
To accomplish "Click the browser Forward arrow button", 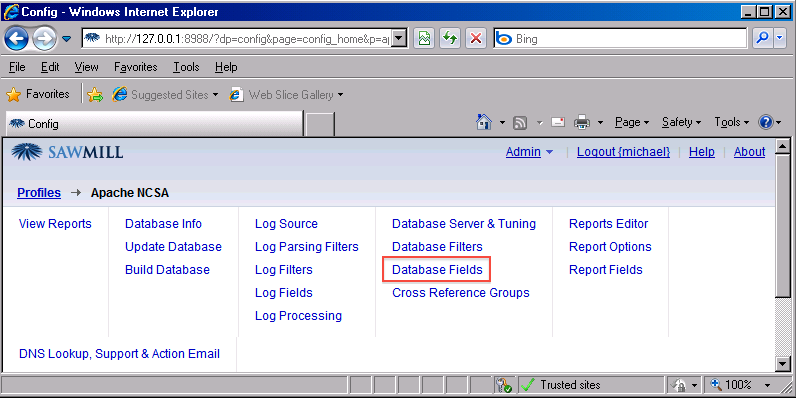I will [44, 38].
